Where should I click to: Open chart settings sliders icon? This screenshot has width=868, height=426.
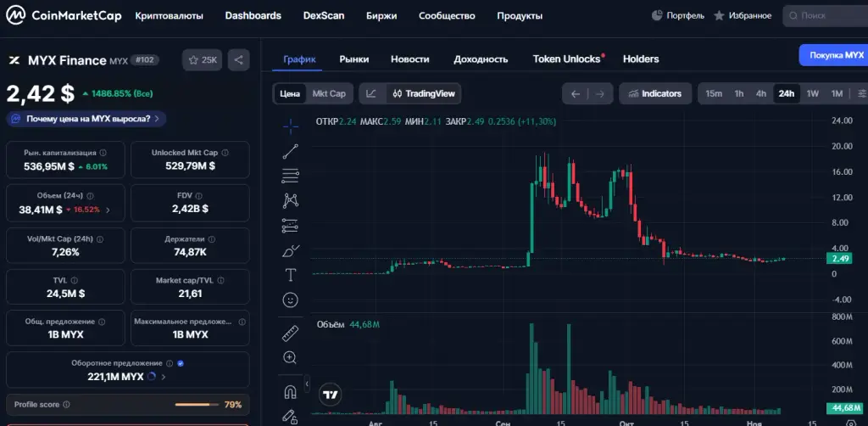(862, 93)
